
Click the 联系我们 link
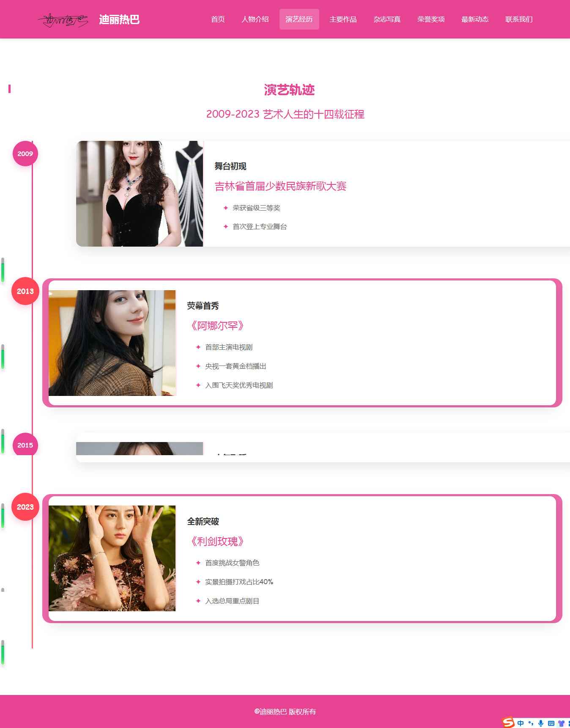(519, 19)
